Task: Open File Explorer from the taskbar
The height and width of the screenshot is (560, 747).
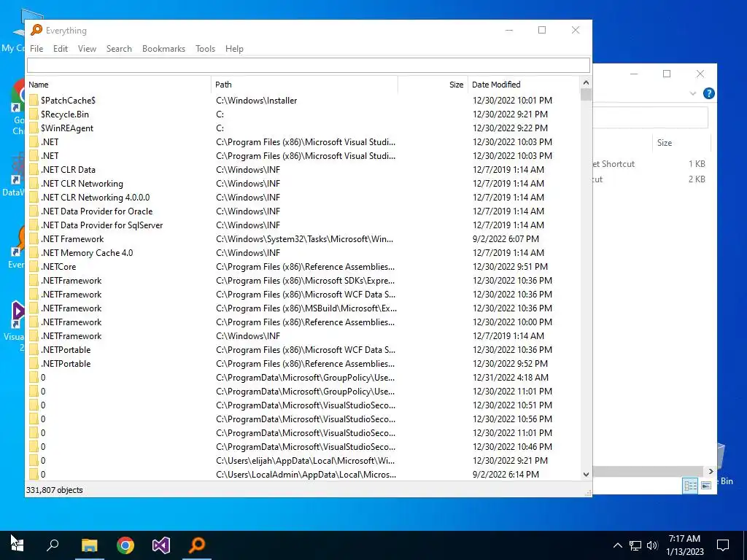Action: [89, 545]
